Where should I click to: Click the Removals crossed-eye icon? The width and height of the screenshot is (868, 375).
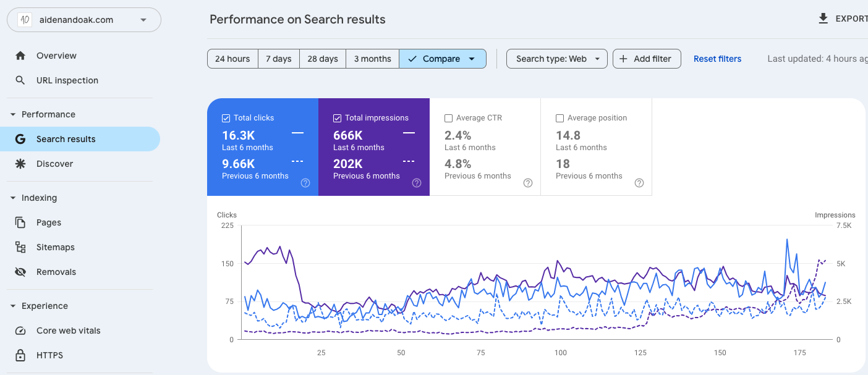pyautogui.click(x=20, y=272)
